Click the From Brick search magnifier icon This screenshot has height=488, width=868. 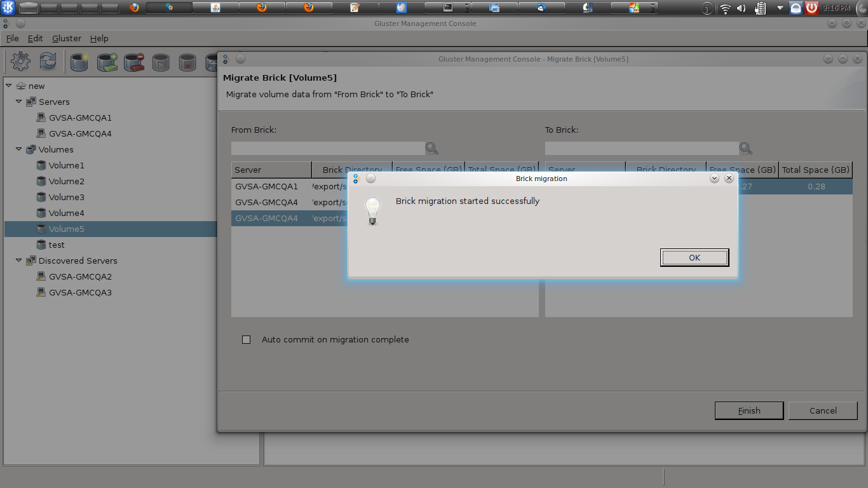432,149
